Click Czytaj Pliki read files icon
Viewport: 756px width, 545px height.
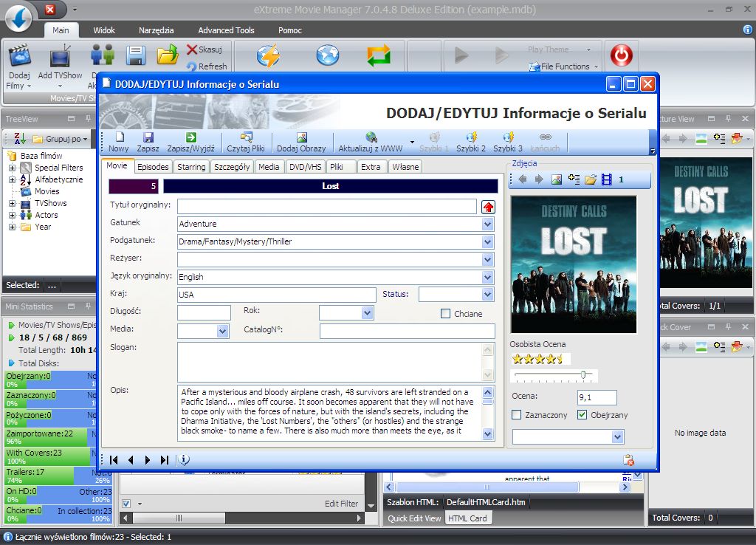pos(246,137)
